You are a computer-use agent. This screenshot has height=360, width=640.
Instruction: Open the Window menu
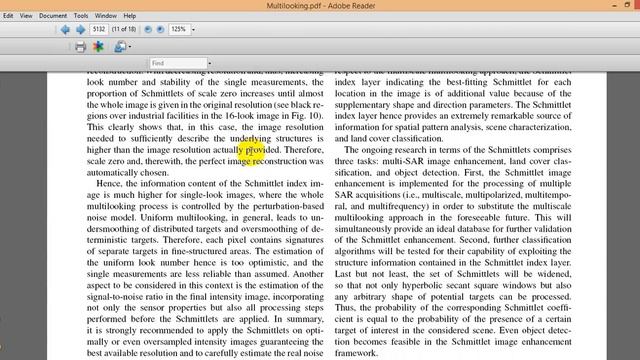(106, 16)
